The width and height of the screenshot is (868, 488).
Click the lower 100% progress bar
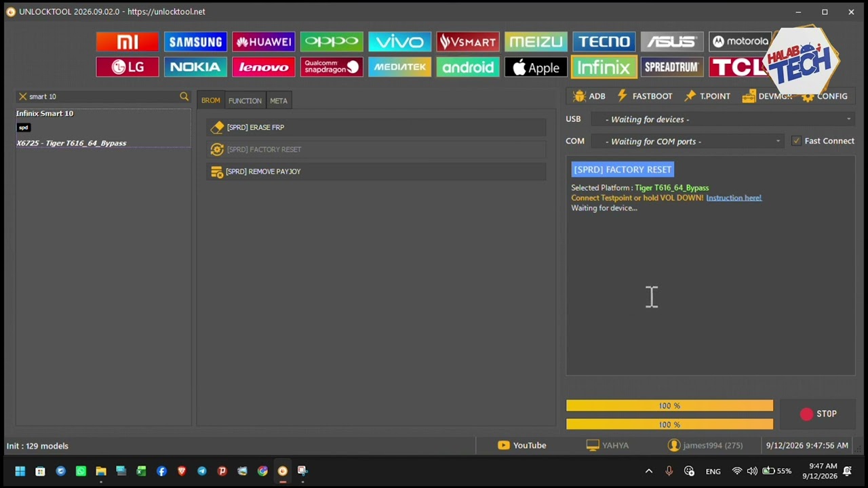click(x=669, y=424)
